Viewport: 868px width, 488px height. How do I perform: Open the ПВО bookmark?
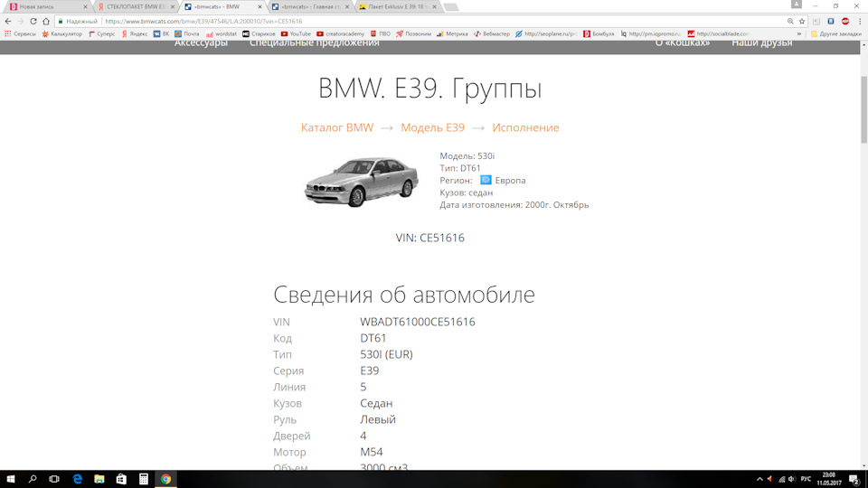381,33
